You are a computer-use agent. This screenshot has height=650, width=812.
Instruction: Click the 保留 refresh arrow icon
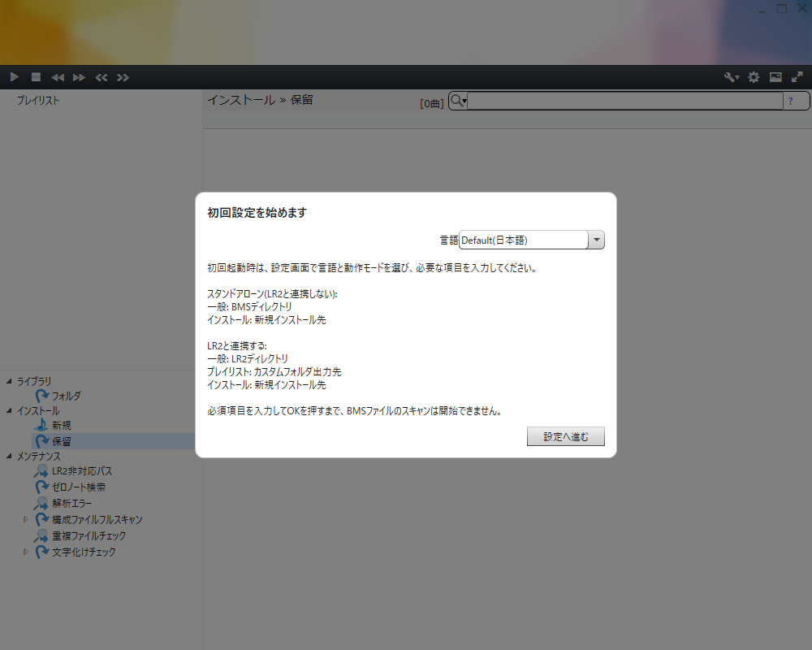pos(42,442)
